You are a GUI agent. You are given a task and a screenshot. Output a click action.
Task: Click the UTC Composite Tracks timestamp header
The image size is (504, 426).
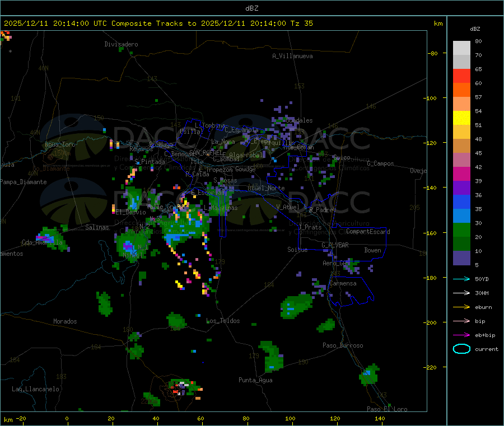point(158,24)
